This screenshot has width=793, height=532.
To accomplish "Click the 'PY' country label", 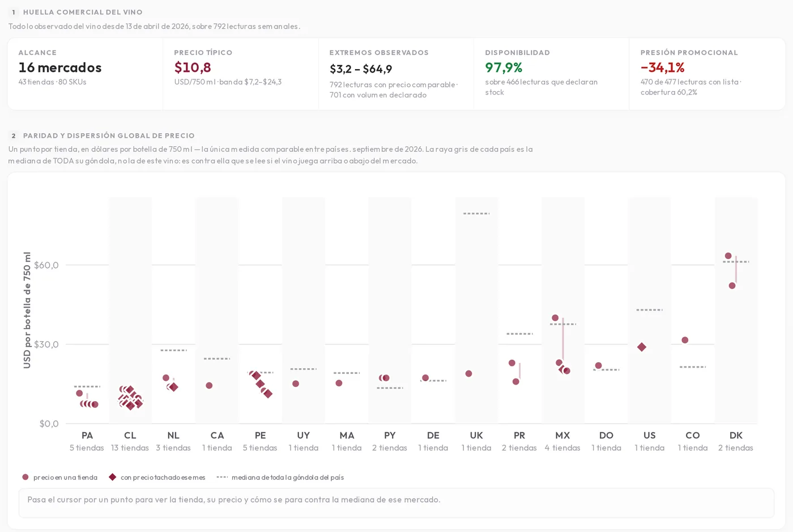I will 390,435.
